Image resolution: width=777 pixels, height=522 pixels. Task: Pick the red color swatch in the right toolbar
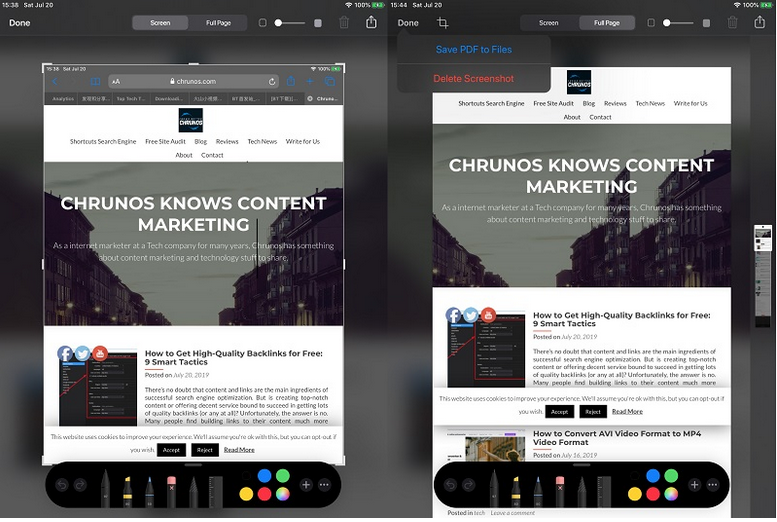[x=653, y=494]
